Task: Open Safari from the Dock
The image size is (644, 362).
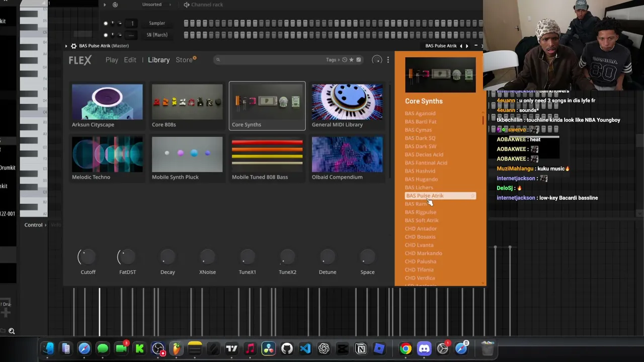Action: click(x=84, y=348)
